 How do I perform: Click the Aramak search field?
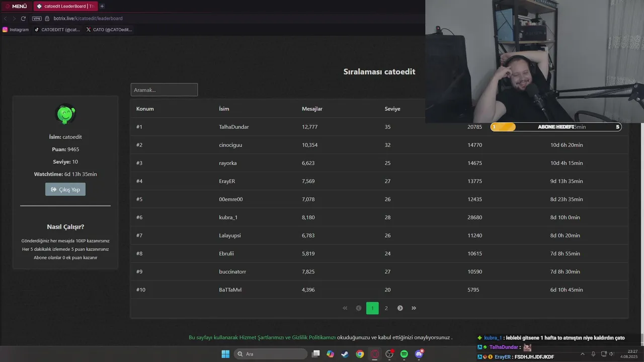point(164,89)
